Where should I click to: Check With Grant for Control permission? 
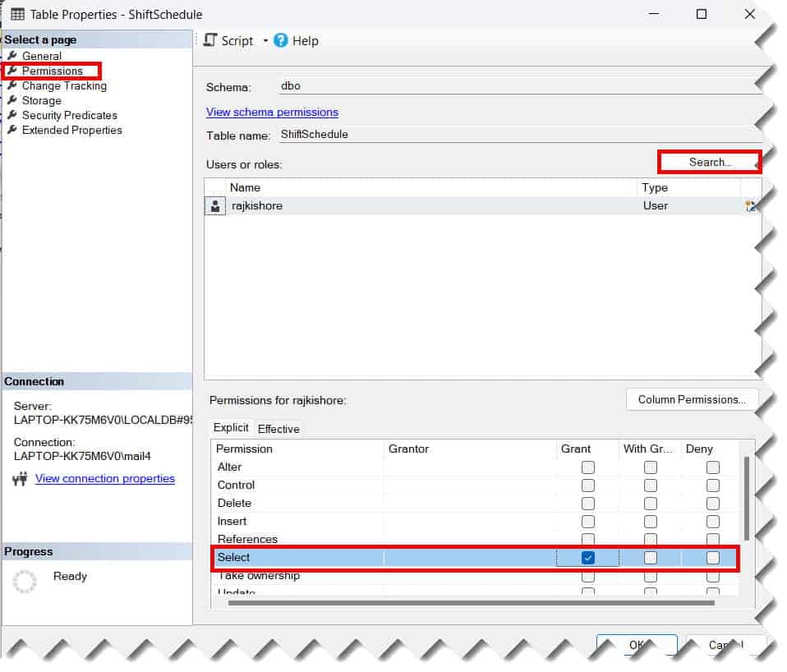click(x=651, y=486)
